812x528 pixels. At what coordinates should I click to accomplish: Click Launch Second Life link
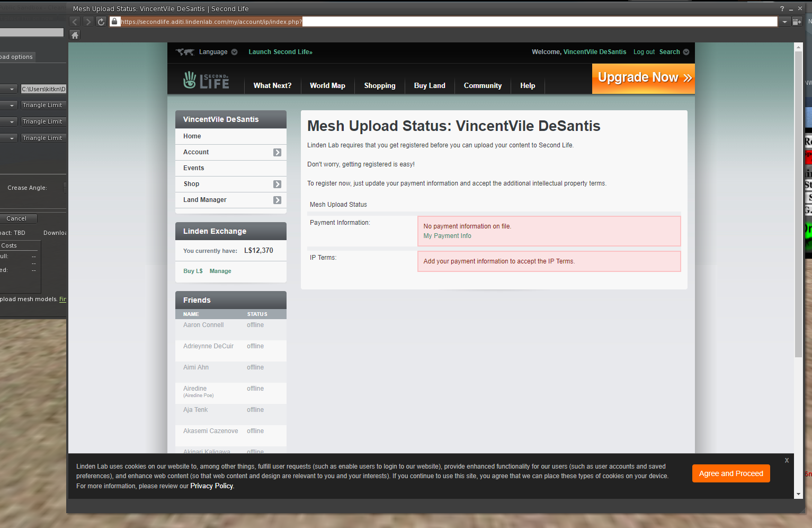[281, 52]
